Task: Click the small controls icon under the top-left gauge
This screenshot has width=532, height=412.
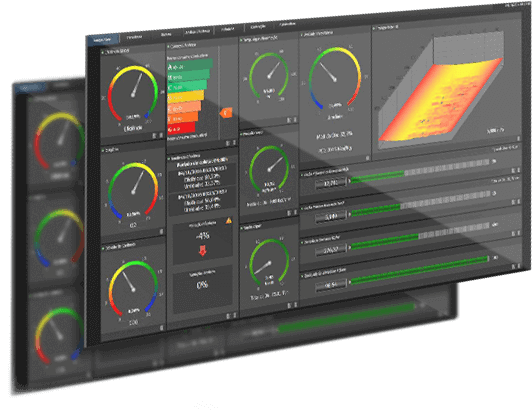Action: coord(157,136)
